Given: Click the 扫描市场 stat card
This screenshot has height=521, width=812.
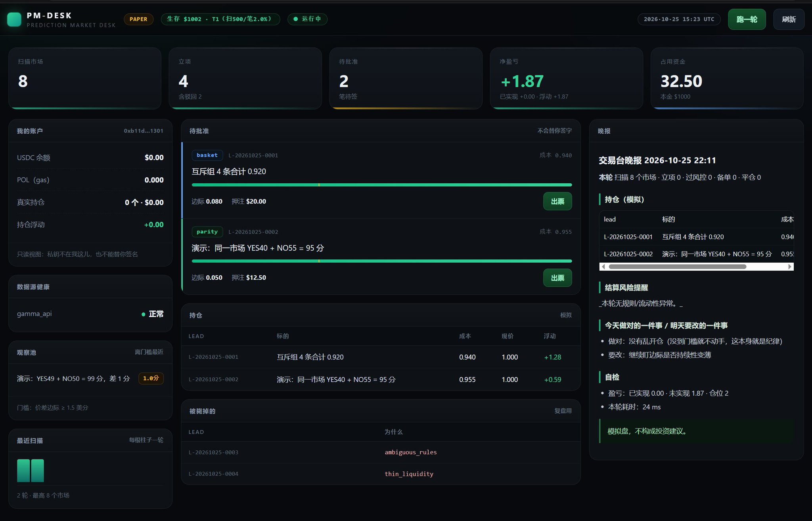Looking at the screenshot, I should coord(85,79).
